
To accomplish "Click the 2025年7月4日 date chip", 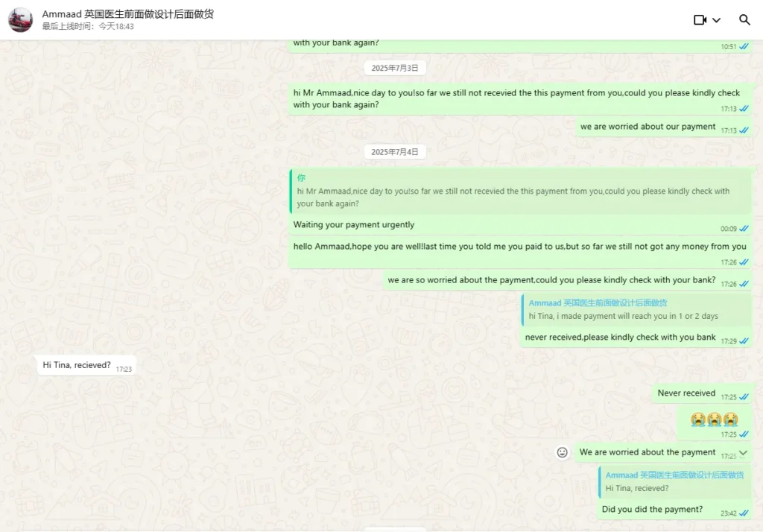I will click(x=395, y=152).
